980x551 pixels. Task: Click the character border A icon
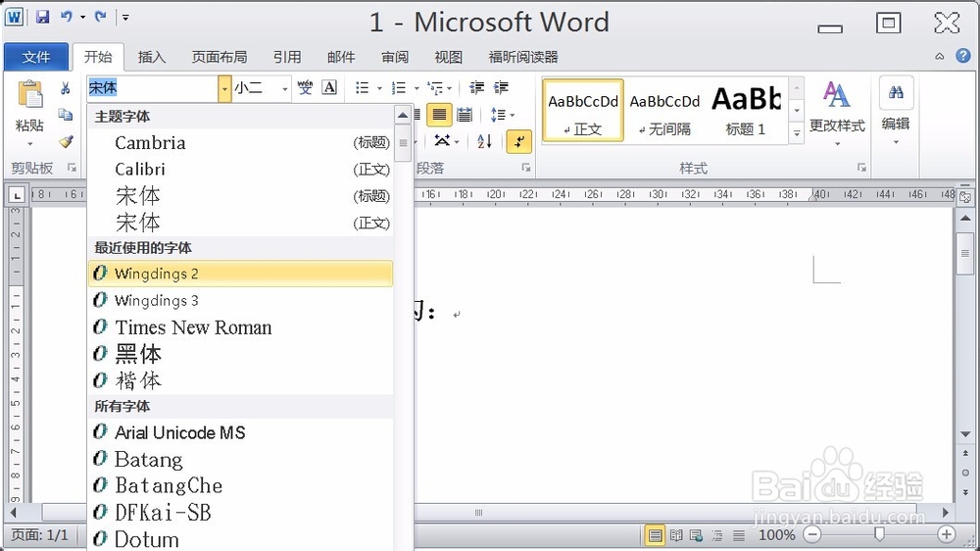329,87
